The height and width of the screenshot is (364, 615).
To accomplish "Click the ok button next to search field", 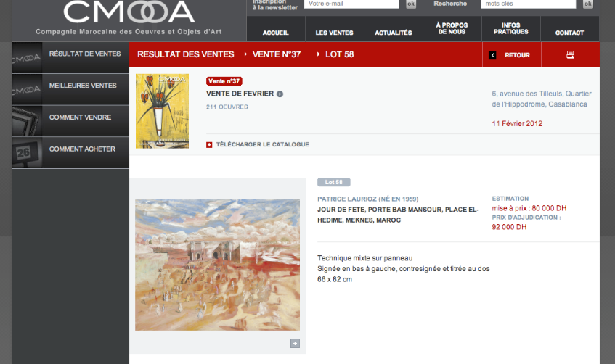I will point(587,4).
